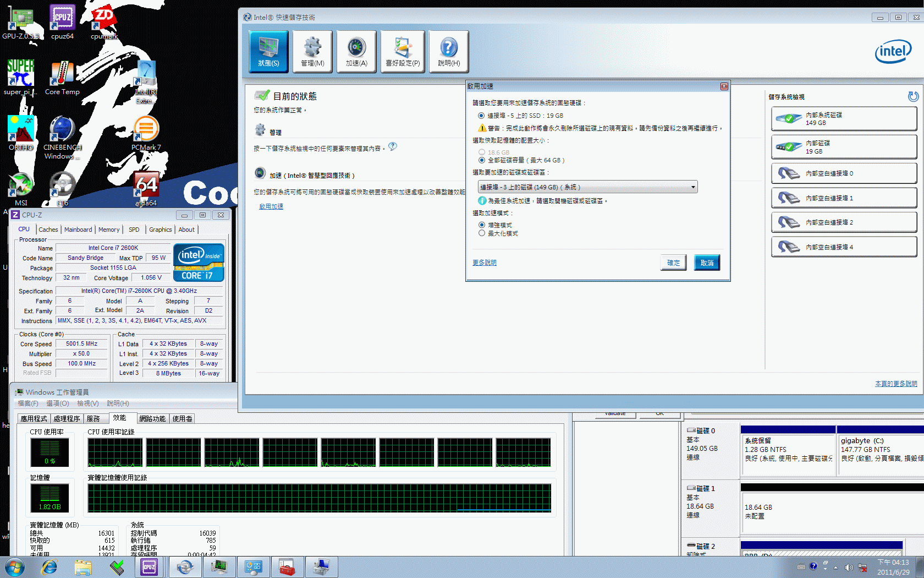Select 內部空白連接埠 0

tap(844, 173)
